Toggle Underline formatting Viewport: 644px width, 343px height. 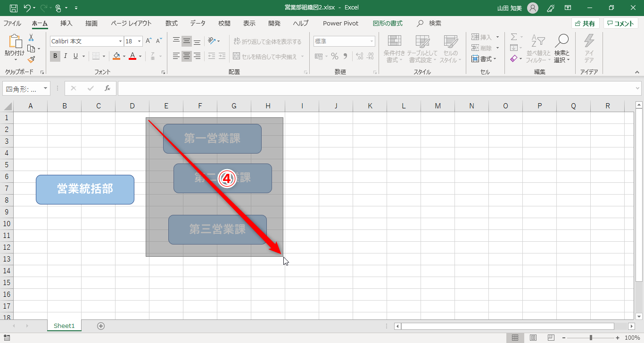click(x=75, y=56)
